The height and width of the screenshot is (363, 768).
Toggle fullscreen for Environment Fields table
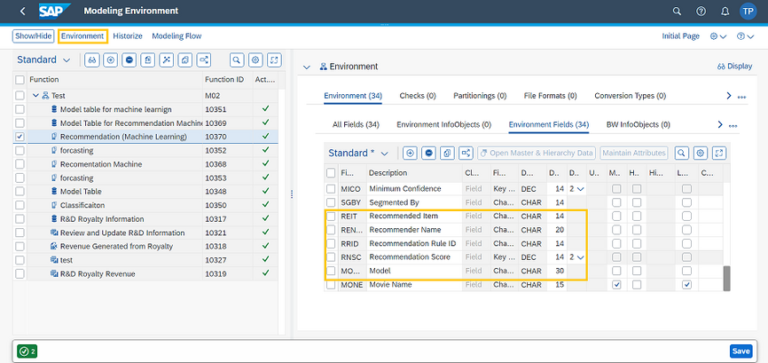[x=719, y=153]
